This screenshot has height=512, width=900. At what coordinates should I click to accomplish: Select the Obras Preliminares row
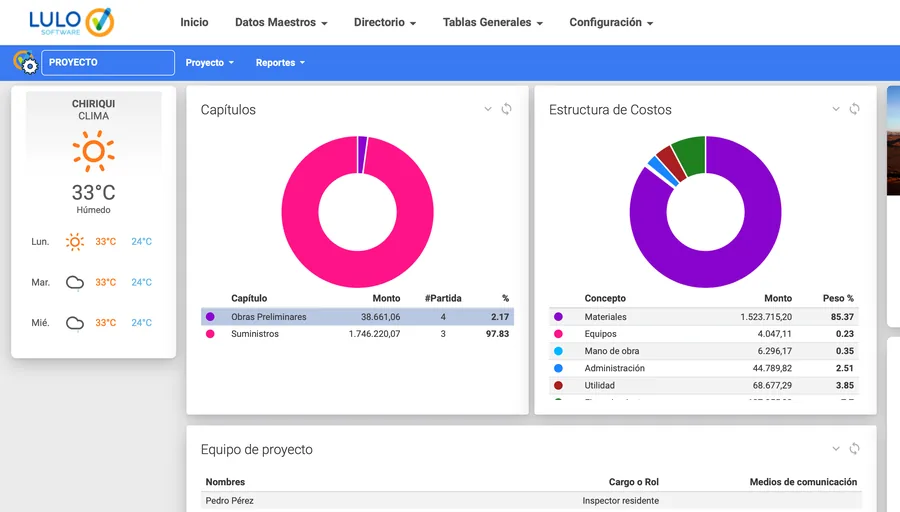point(357,317)
